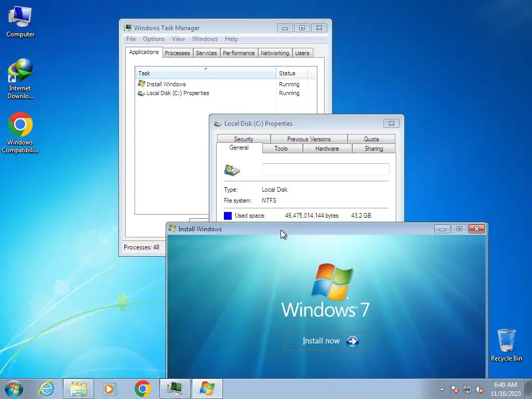
Task: Select the Local Disk (C:) Properties task row
Action: [x=226, y=93]
